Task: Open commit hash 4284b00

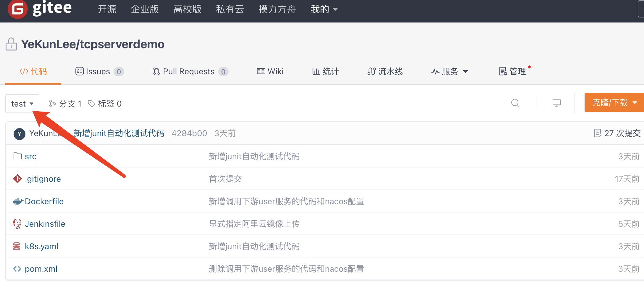Action: click(x=189, y=133)
